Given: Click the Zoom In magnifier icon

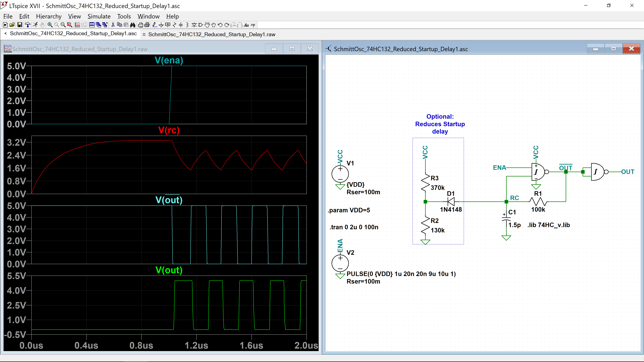Looking at the screenshot, I should click(x=50, y=25).
